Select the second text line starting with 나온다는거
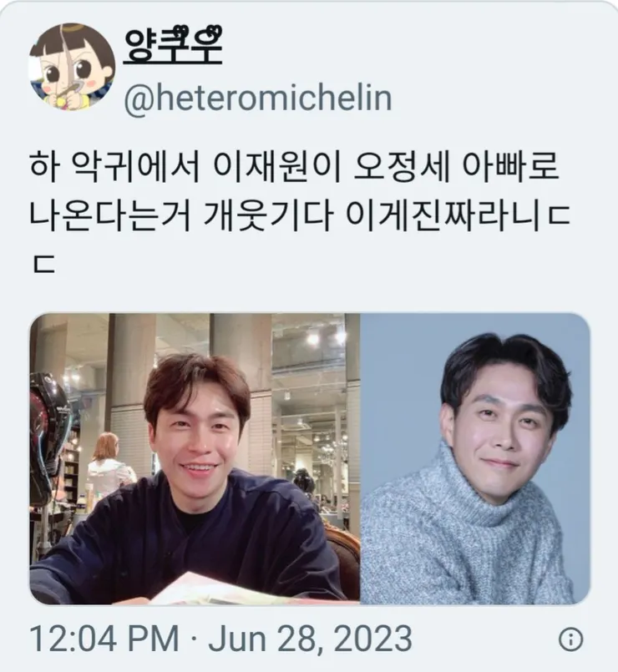 pos(300,215)
